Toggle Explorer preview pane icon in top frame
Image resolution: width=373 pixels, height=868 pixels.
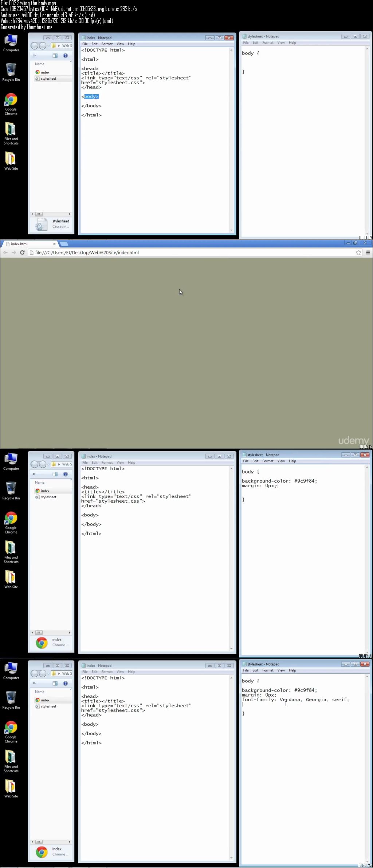point(55,56)
